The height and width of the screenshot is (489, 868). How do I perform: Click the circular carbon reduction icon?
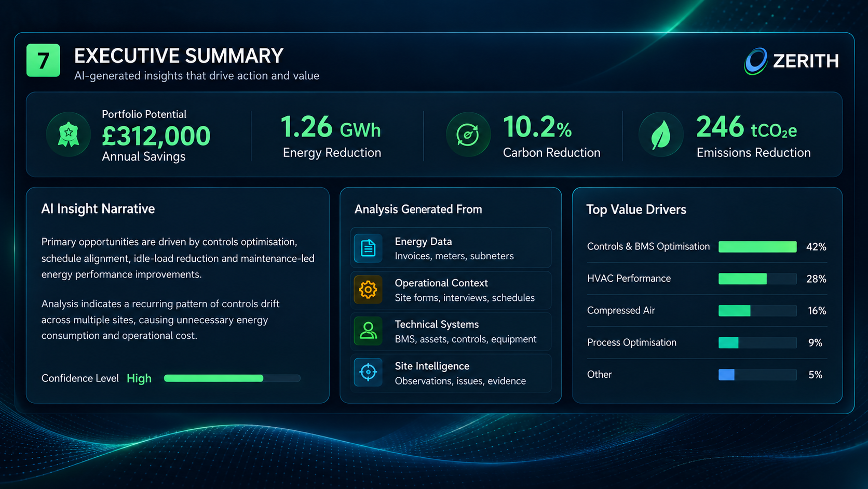coord(468,135)
